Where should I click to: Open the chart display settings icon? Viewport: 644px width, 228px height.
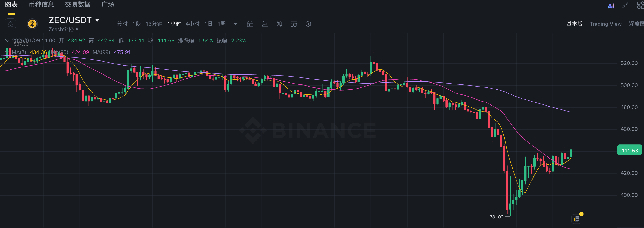[x=294, y=24]
